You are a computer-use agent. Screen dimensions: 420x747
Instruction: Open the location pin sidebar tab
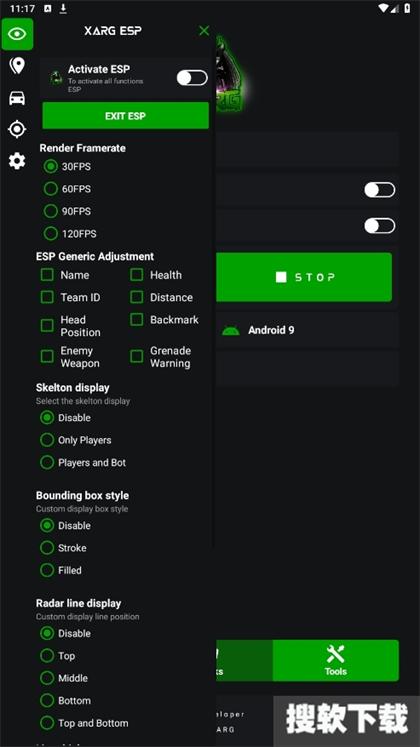click(x=17, y=66)
